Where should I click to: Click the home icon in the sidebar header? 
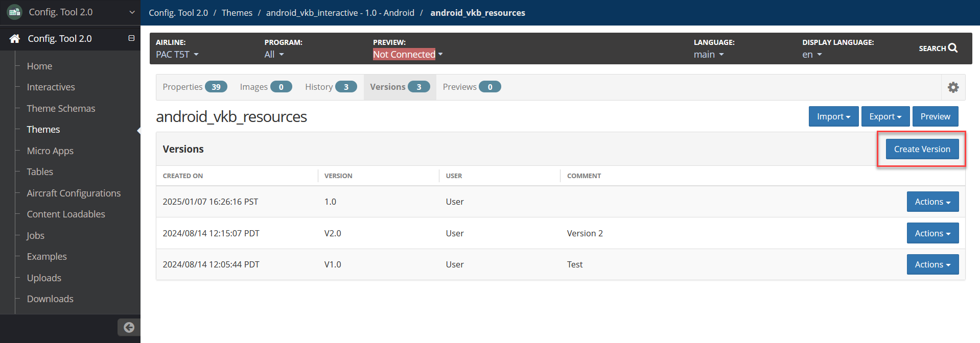(x=15, y=38)
